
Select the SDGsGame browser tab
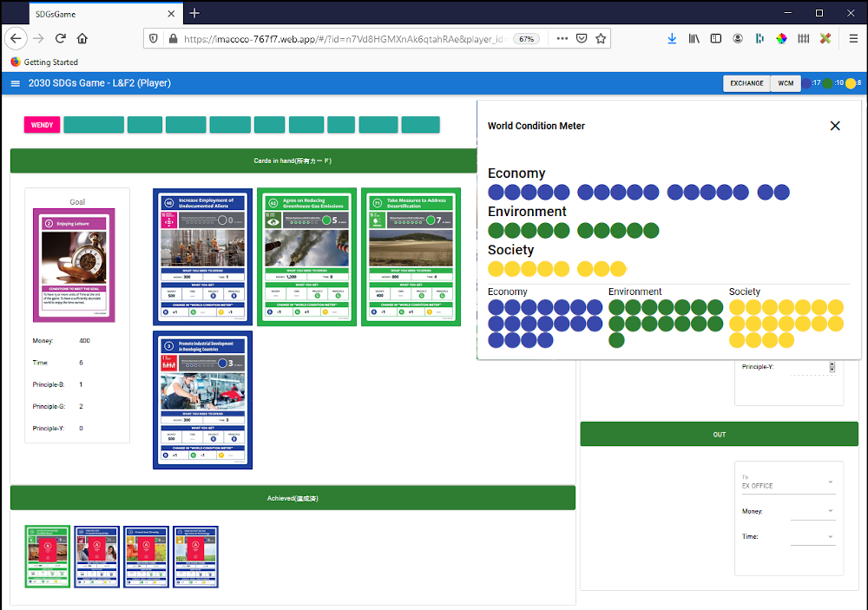pos(95,13)
